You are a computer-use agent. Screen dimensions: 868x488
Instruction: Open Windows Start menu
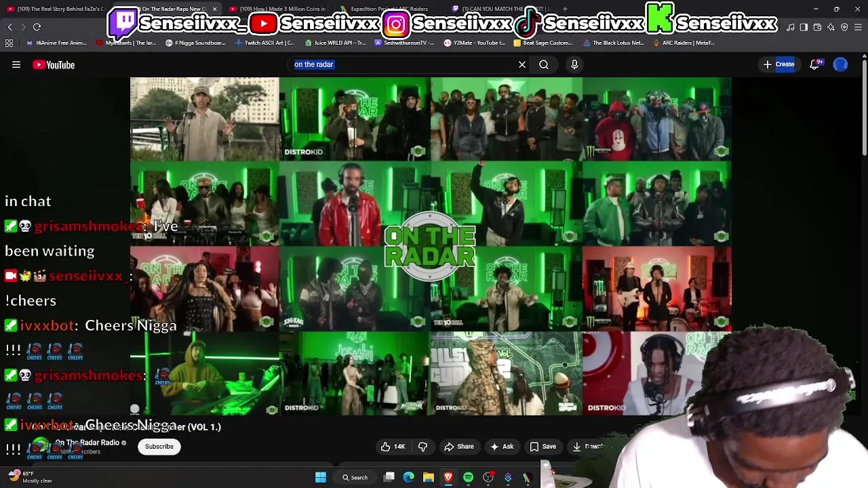321,478
